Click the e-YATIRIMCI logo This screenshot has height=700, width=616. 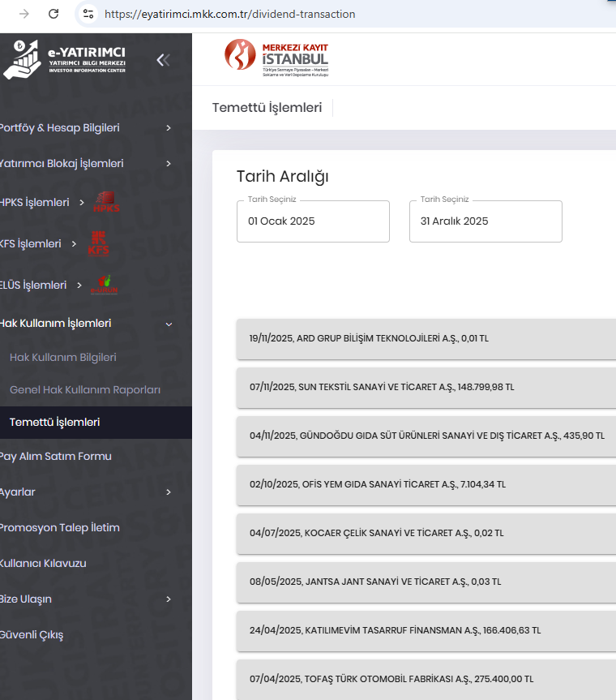point(65,60)
